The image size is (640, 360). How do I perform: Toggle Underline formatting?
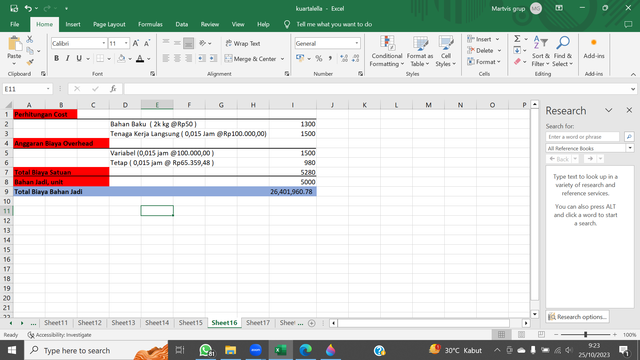79,58
